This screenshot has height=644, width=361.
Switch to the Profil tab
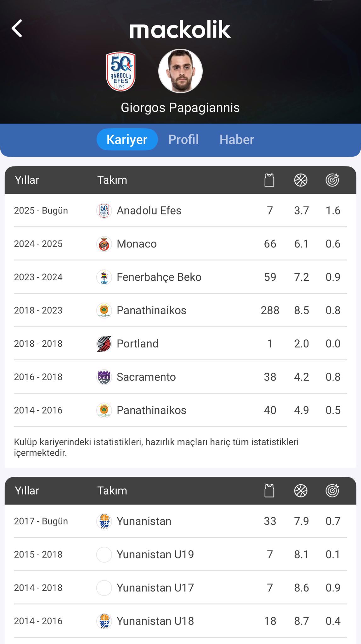[x=183, y=139]
